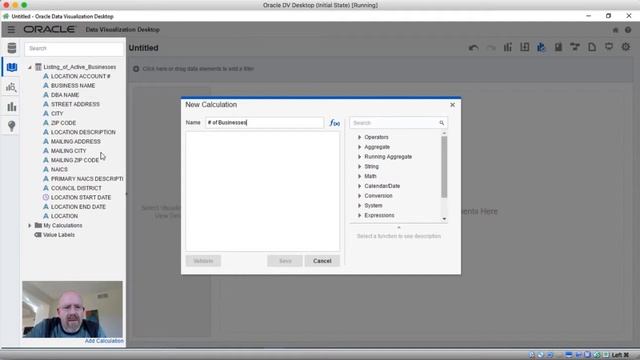Click the save toolbar icon
The height and width of the screenshot is (360, 640).
coord(558,47)
